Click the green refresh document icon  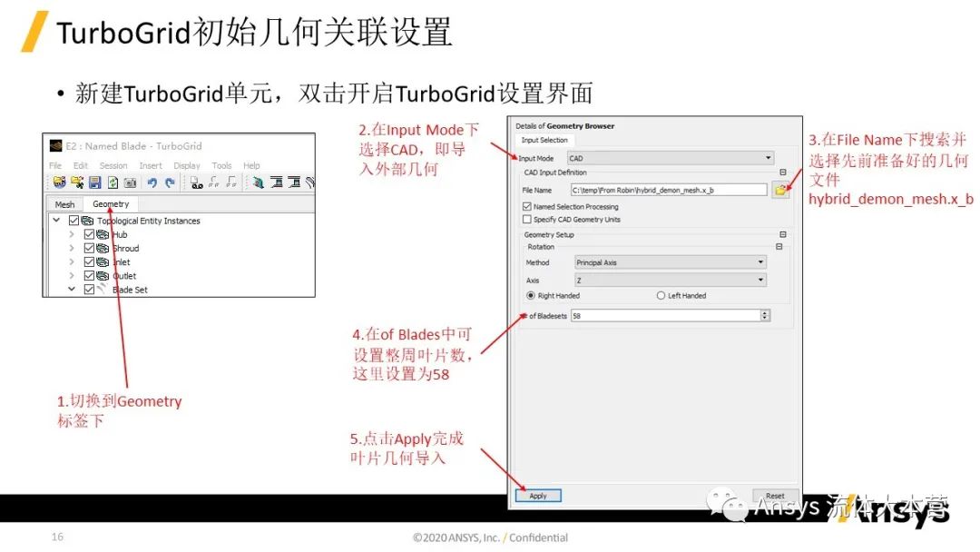click(x=113, y=182)
